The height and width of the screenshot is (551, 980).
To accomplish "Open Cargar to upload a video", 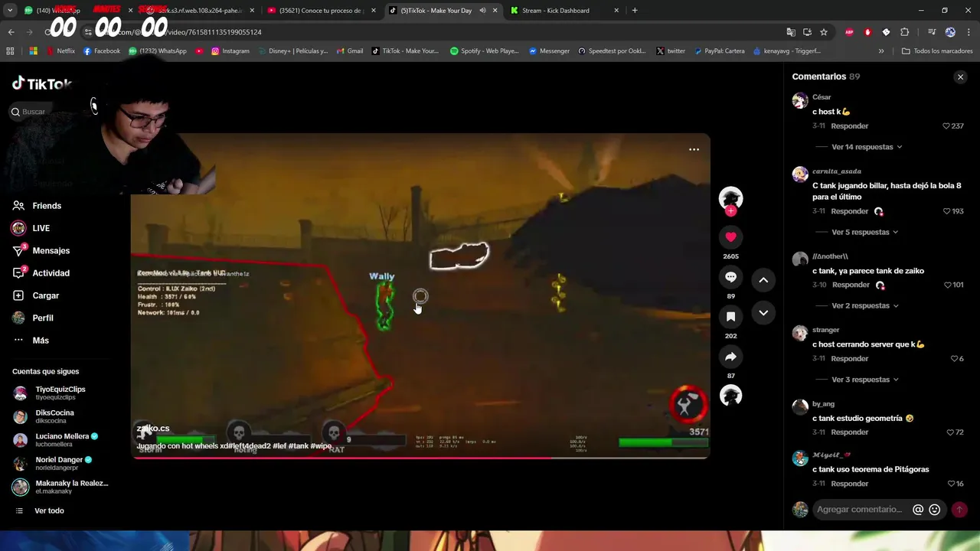I will click(x=45, y=295).
